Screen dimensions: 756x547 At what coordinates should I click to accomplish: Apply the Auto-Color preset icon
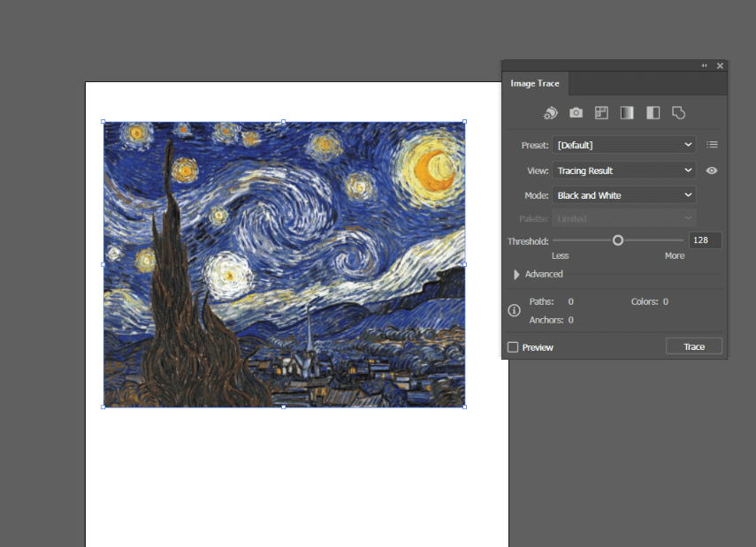pyautogui.click(x=550, y=113)
